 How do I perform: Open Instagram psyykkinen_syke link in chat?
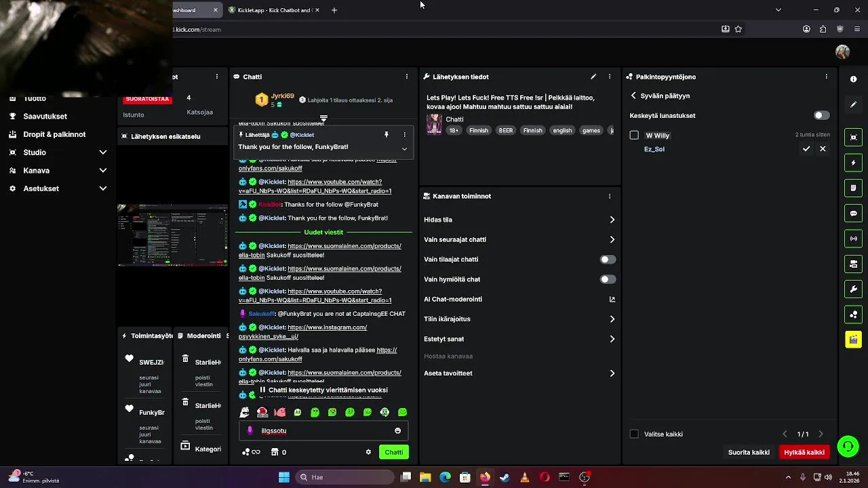pyautogui.click(x=302, y=331)
